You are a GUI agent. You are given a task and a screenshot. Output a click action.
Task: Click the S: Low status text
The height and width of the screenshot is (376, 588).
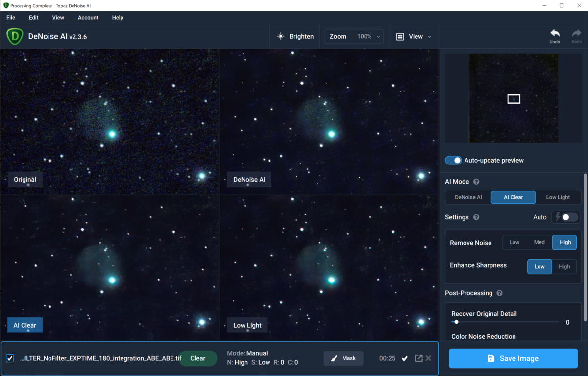(261, 363)
